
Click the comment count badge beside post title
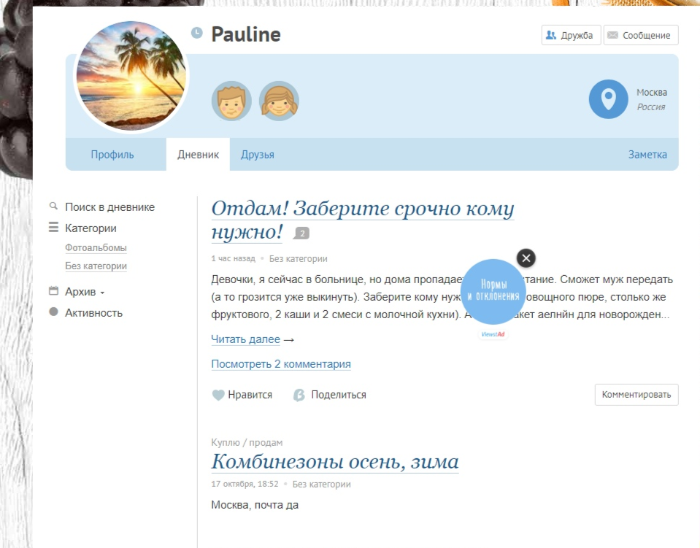coord(302,234)
